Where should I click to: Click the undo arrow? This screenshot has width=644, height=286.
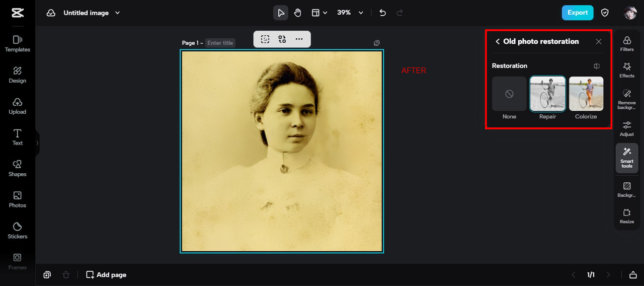(382, 13)
